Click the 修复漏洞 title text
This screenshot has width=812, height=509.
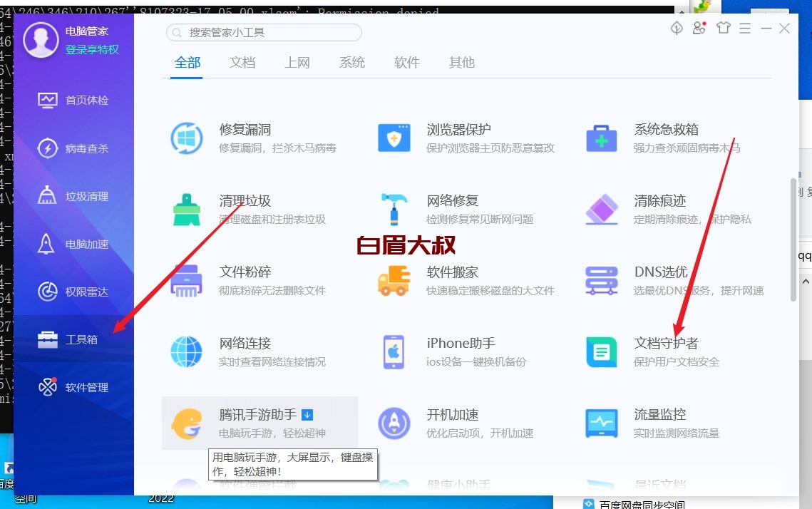(245, 130)
